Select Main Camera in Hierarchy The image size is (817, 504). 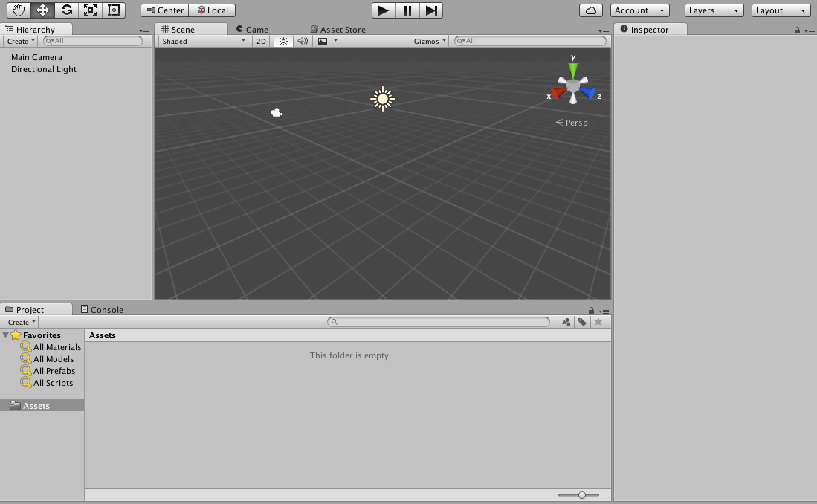36,57
